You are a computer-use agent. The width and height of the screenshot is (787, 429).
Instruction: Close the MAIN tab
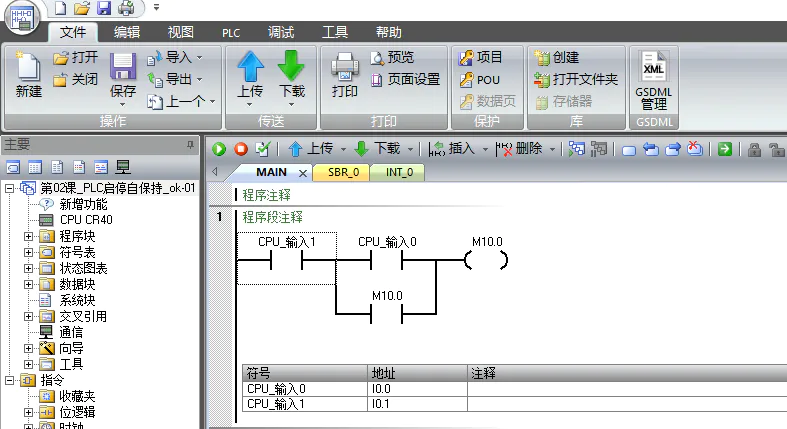303,173
